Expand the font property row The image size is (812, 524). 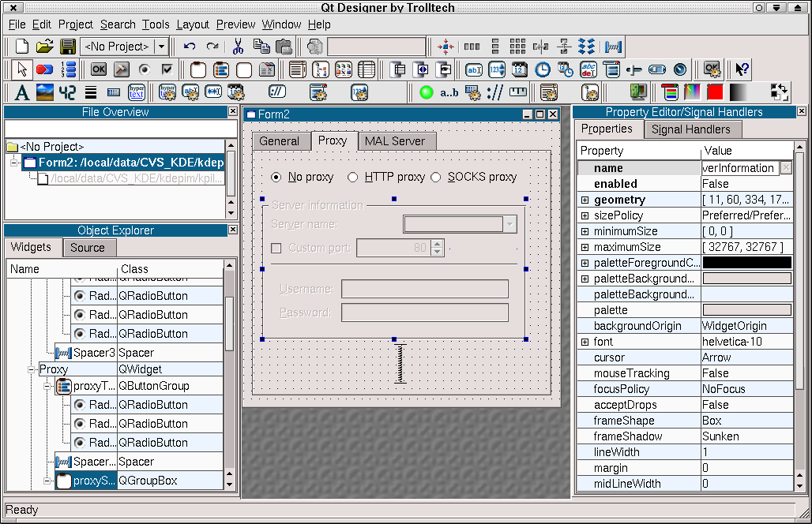[x=585, y=342]
